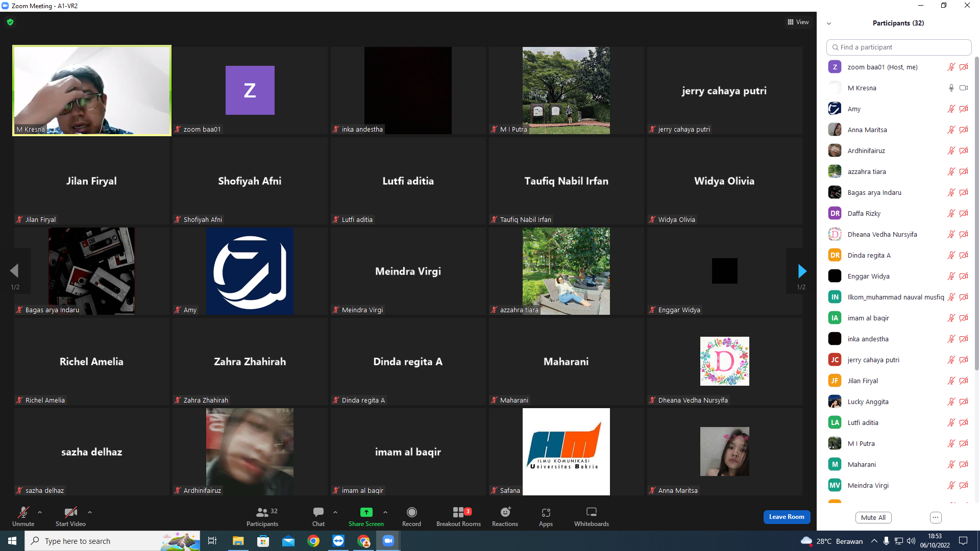Toggle Amy's muted microphone icon

pos(951,109)
